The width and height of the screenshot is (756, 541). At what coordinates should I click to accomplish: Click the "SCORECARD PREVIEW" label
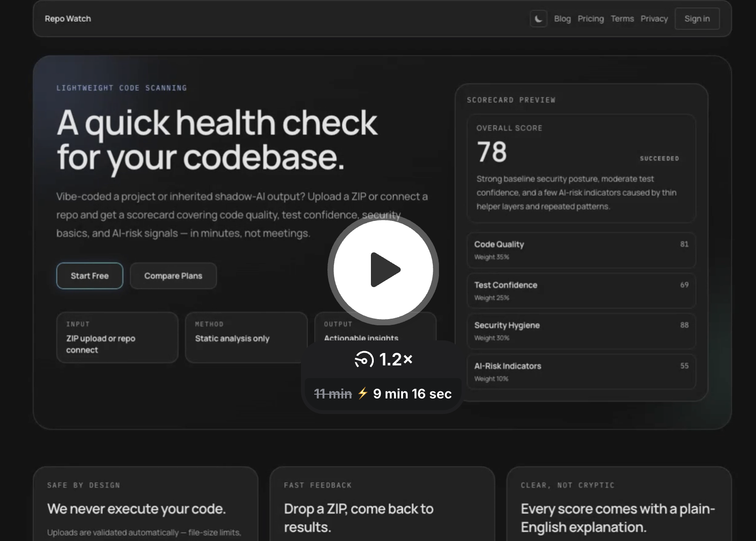(x=511, y=100)
